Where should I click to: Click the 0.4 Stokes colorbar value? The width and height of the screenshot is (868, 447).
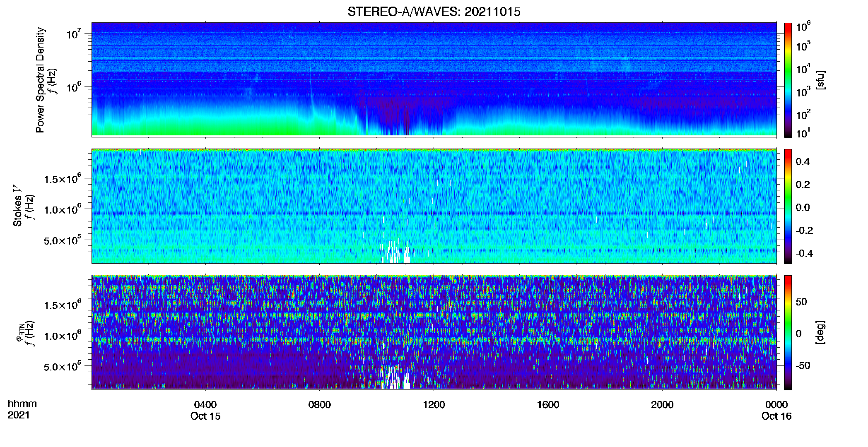coord(803,162)
